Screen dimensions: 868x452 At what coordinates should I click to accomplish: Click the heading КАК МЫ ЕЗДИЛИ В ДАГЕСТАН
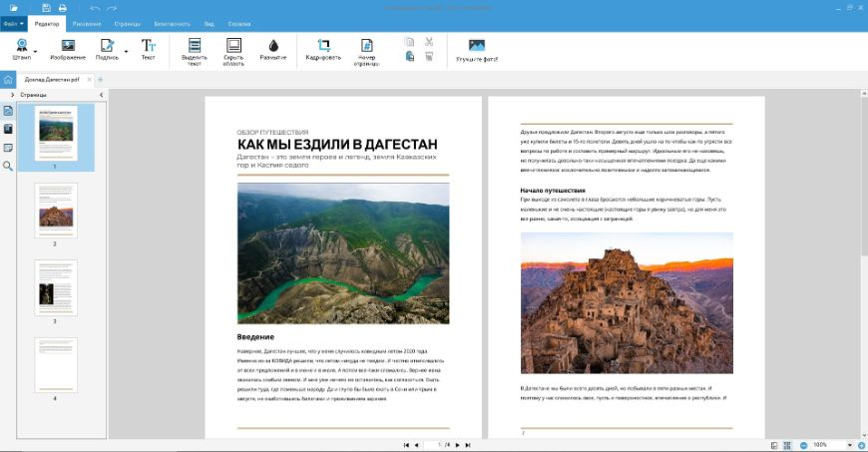pos(337,144)
